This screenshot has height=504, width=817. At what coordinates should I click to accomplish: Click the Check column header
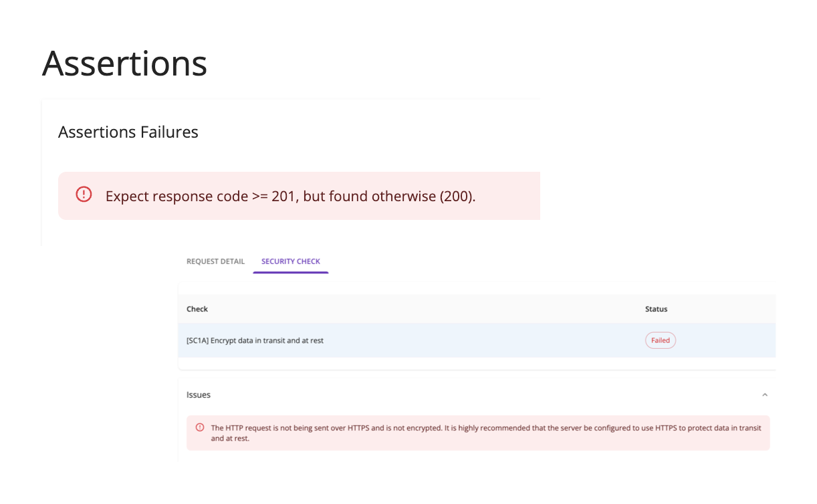coord(197,309)
